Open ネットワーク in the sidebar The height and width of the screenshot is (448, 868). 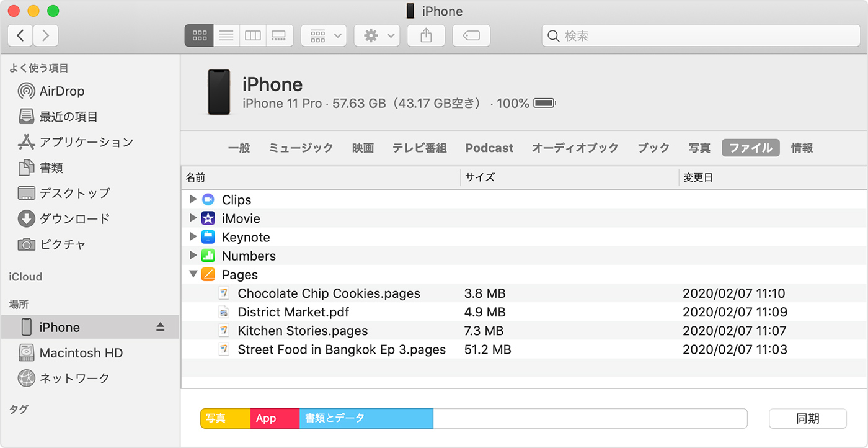(x=63, y=378)
